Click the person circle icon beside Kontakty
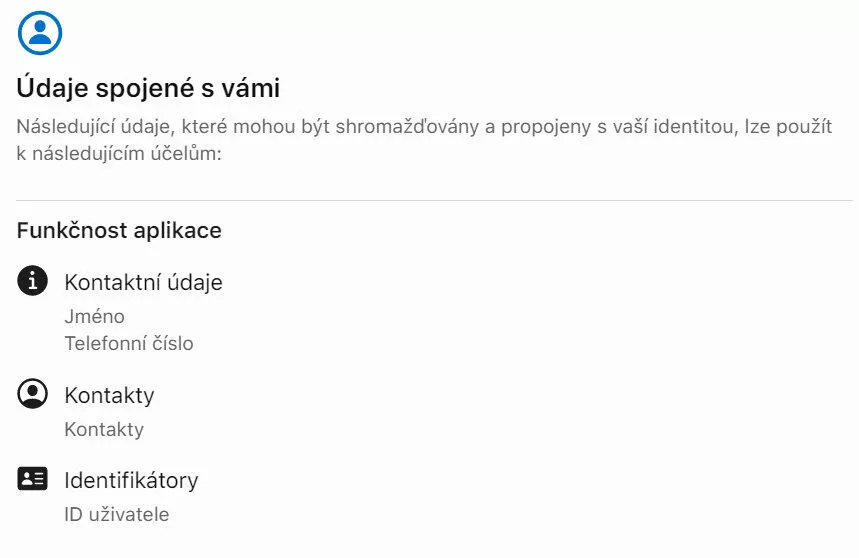The image size is (859, 558). click(x=32, y=393)
